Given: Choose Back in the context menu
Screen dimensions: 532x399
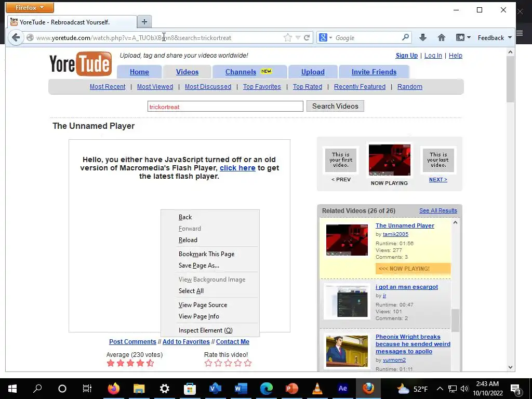Looking at the screenshot, I should [210, 217].
